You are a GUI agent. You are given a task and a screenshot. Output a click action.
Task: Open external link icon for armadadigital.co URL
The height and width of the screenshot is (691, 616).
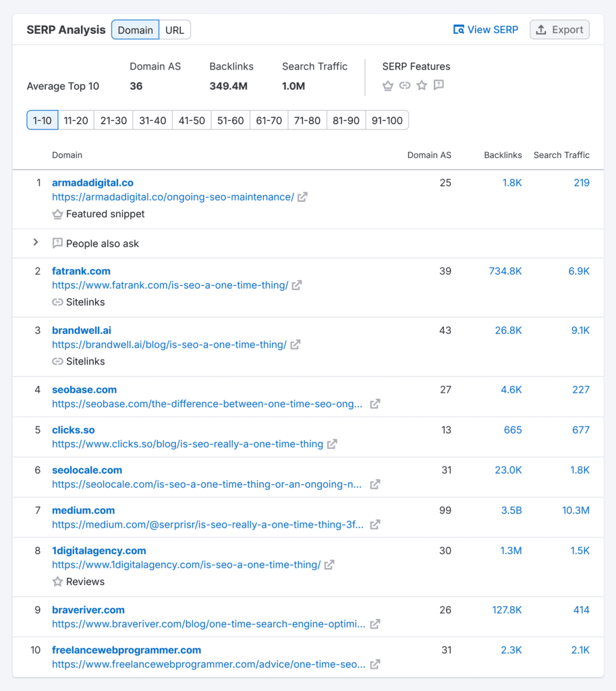pyautogui.click(x=303, y=197)
